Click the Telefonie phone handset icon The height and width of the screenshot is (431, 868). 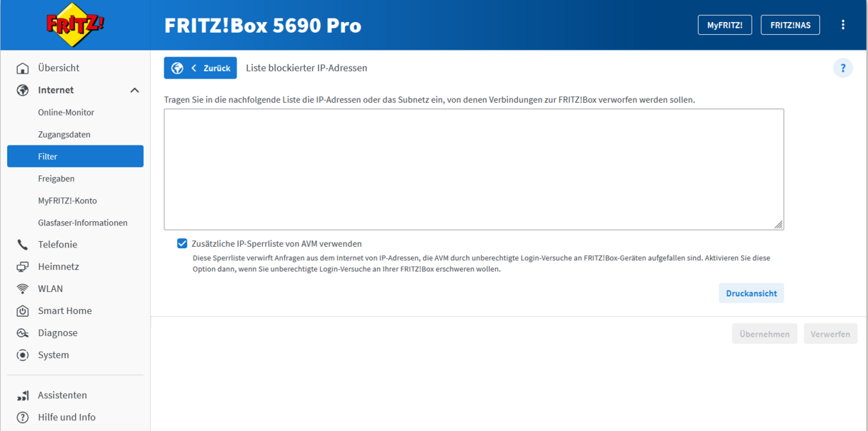23,245
